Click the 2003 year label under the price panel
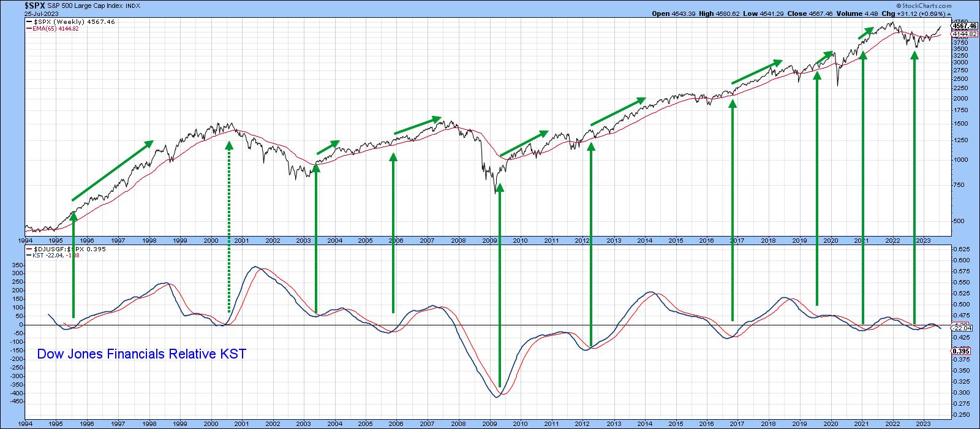The height and width of the screenshot is (429, 980). coord(304,241)
